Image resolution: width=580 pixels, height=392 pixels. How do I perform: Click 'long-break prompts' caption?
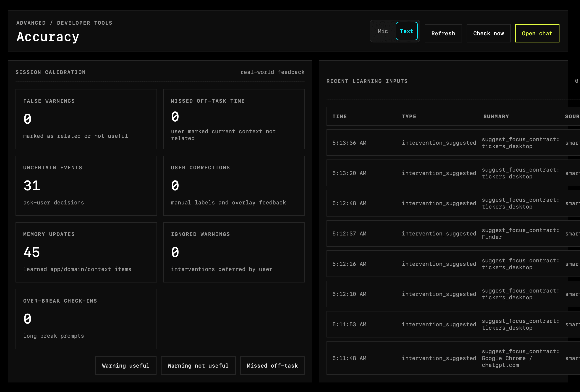click(x=54, y=336)
